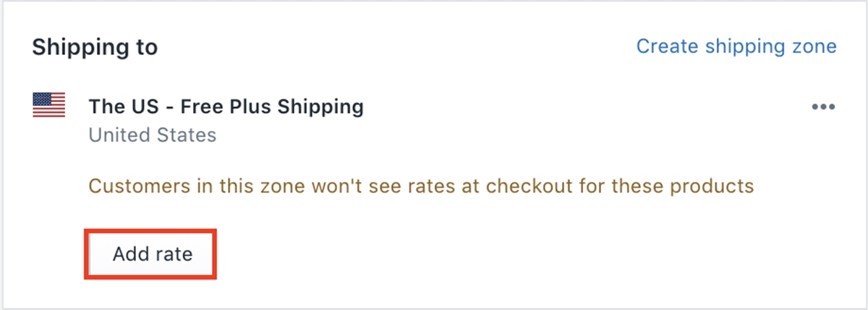Open the three-dot zone options menu
Screen dimensions: 868x310
pyautogui.click(x=823, y=107)
